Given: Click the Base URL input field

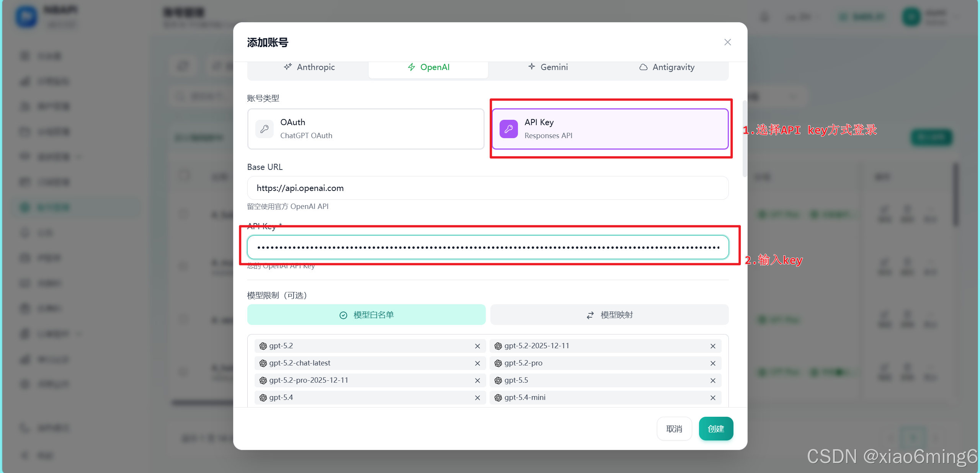Looking at the screenshot, I should point(488,188).
